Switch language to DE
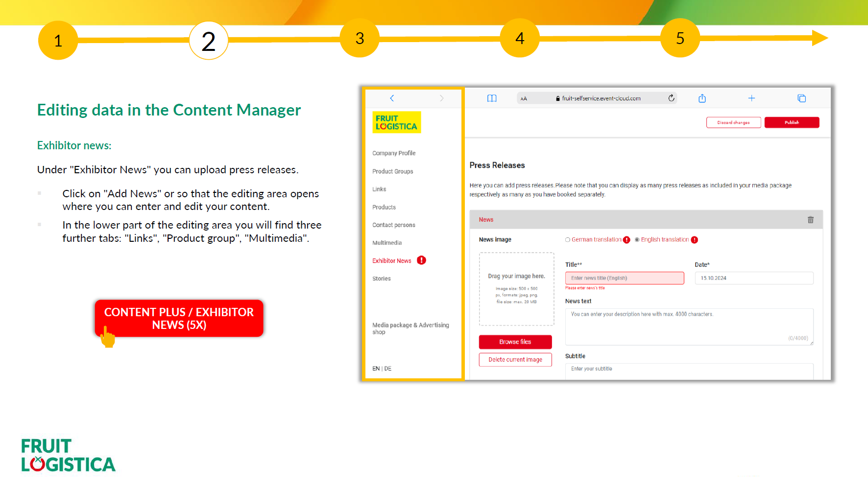This screenshot has width=868, height=487. [388, 369]
